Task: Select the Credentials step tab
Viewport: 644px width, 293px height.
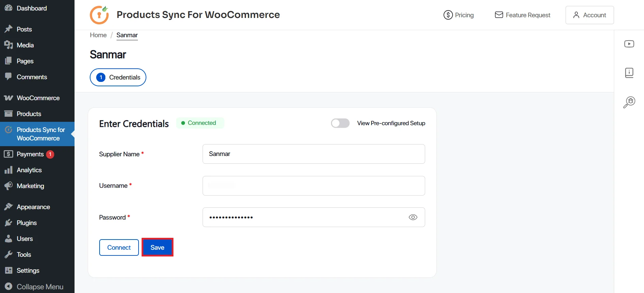Action: [x=118, y=77]
